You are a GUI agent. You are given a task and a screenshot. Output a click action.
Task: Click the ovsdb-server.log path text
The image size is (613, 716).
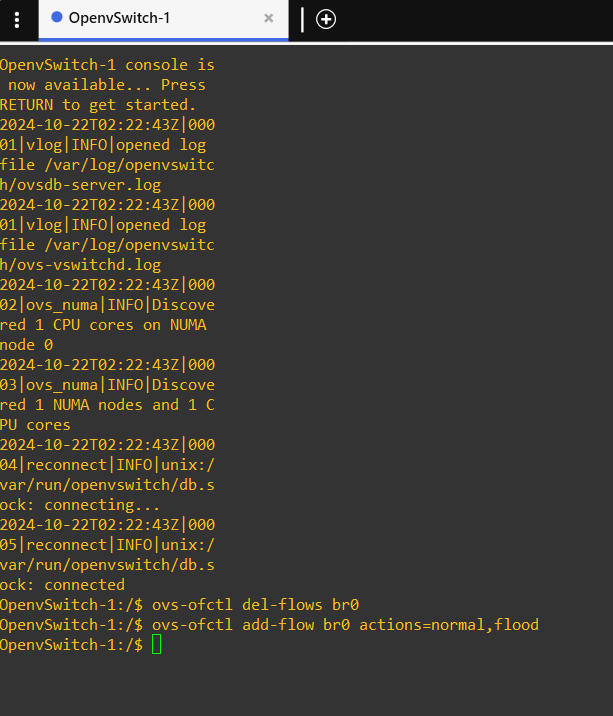[80, 185]
